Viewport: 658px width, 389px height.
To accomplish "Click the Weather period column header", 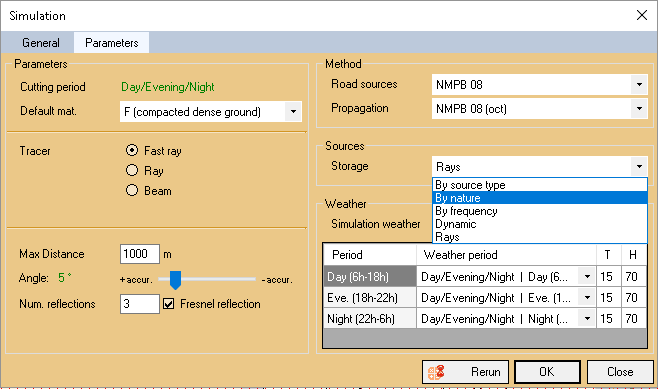I will coord(506,255).
